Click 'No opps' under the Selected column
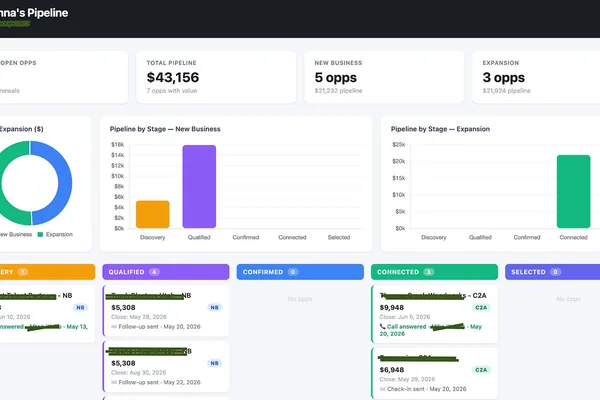The width and height of the screenshot is (600, 400). (568, 299)
